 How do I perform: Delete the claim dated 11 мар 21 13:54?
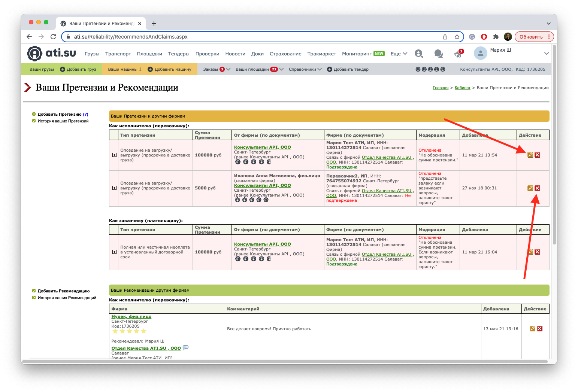pyautogui.click(x=538, y=155)
